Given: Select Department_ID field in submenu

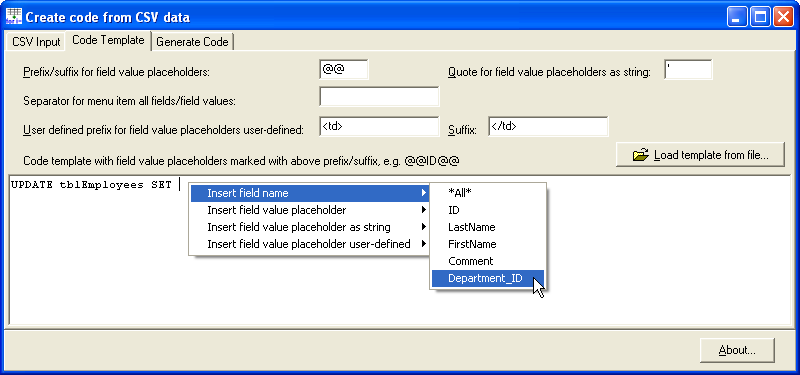Looking at the screenshot, I should tap(488, 278).
